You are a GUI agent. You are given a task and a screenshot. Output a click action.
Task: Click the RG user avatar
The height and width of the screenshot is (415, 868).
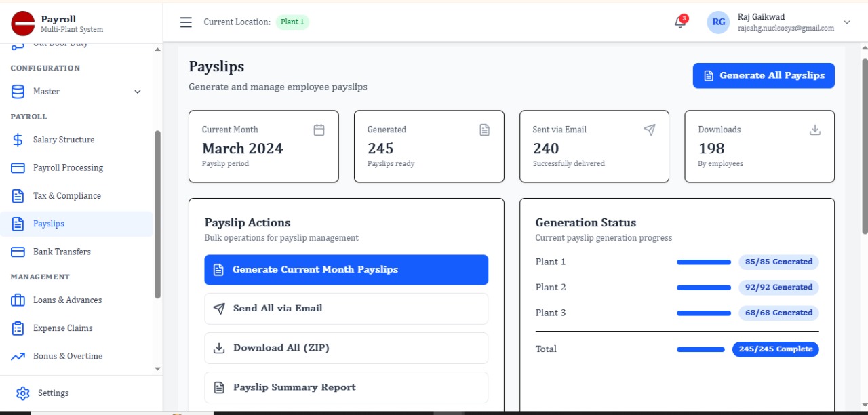point(718,22)
